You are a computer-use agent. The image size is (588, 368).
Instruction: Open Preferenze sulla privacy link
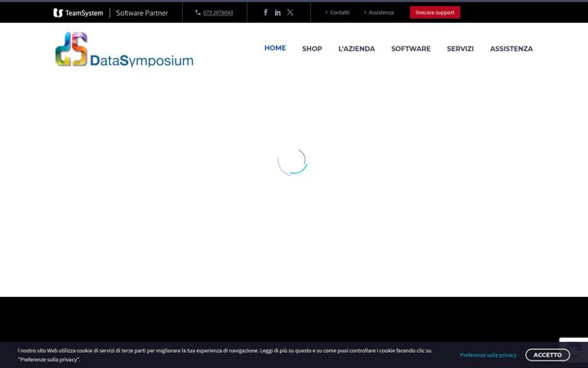(x=488, y=355)
